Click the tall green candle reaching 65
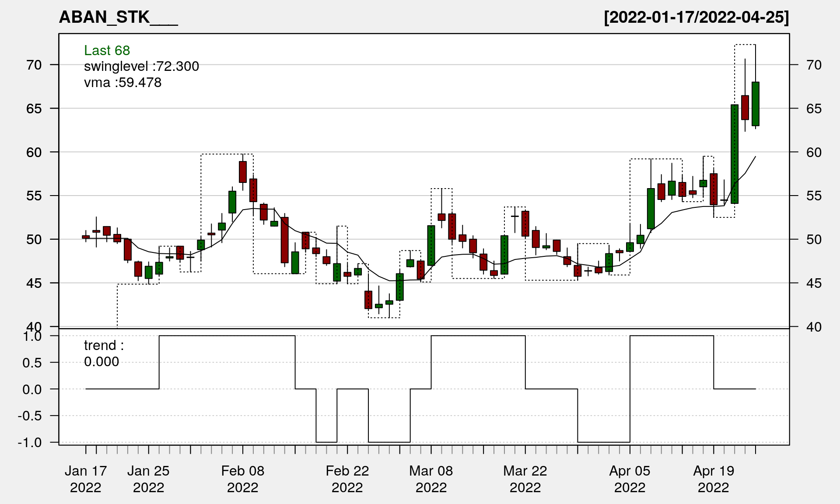Screen dimensions: 840x504 [x=735, y=154]
